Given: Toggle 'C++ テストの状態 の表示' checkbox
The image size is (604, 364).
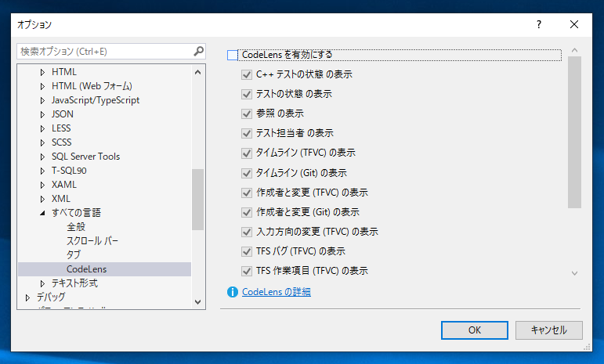Looking at the screenshot, I should point(247,74).
